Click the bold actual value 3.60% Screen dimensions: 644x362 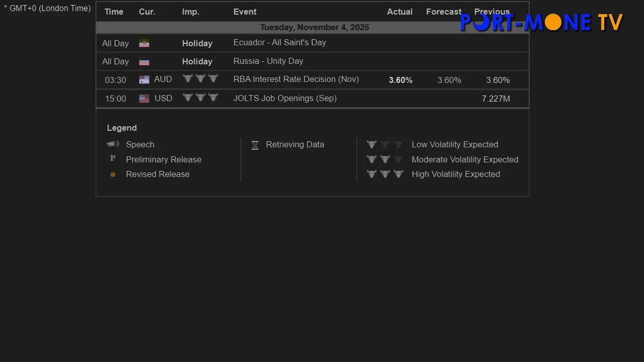tap(400, 80)
